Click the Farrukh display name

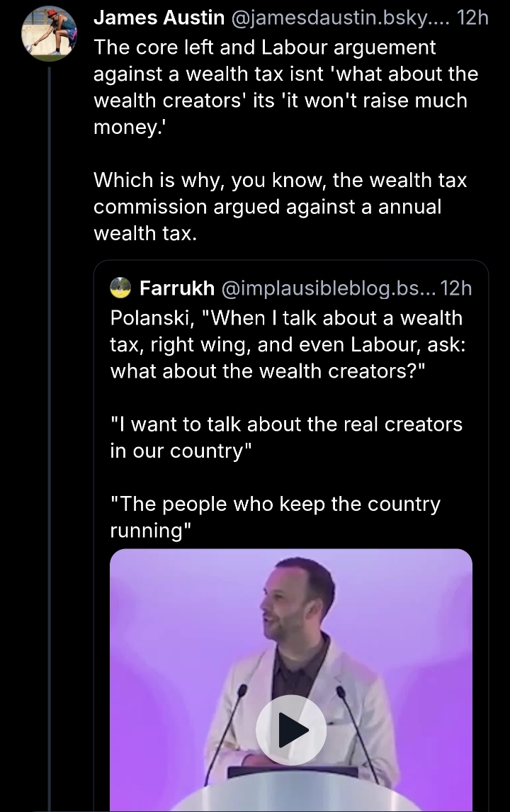coord(177,288)
